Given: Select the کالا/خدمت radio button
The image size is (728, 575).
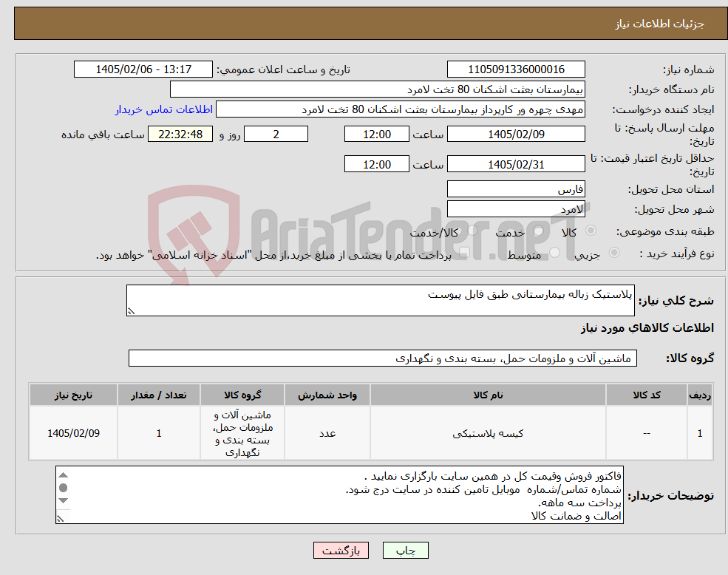Looking at the screenshot, I should (x=472, y=231).
